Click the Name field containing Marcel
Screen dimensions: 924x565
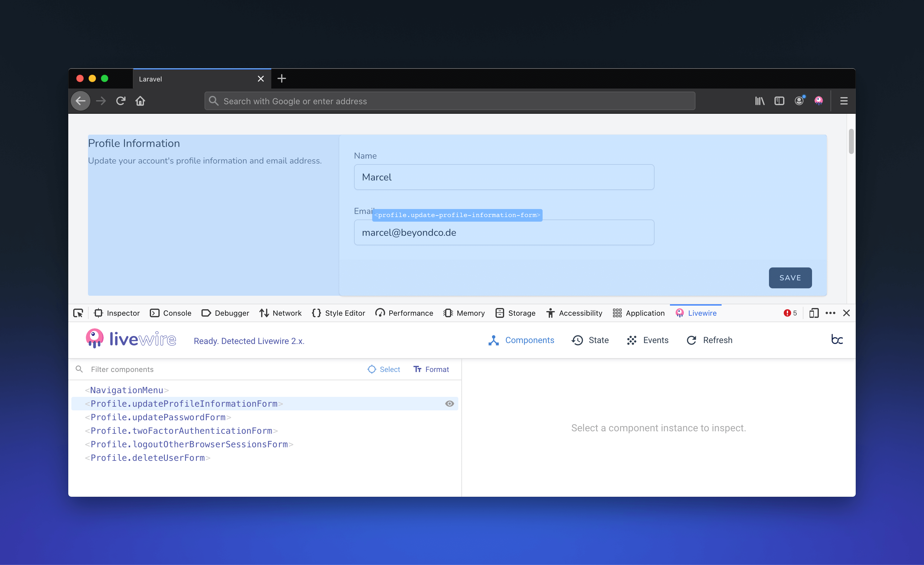(504, 177)
